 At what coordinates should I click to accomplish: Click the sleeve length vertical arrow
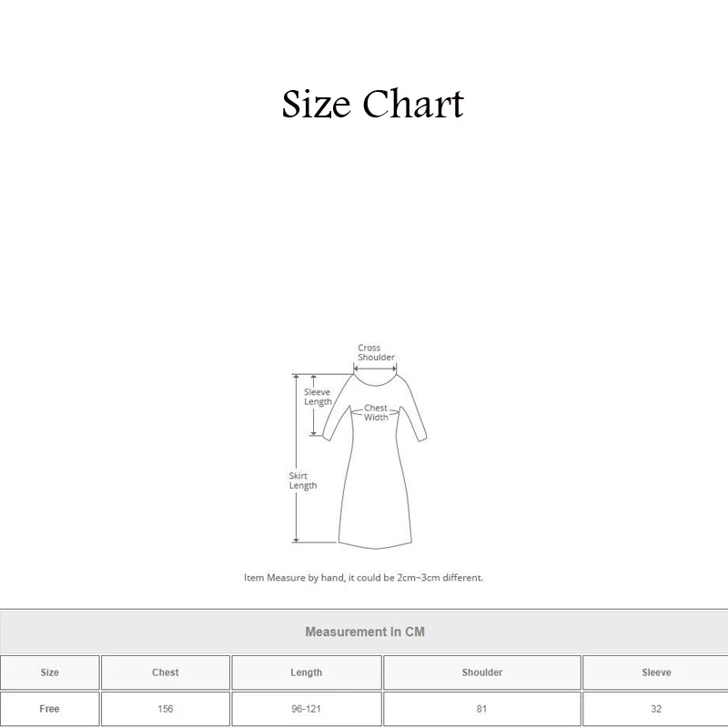[313, 405]
